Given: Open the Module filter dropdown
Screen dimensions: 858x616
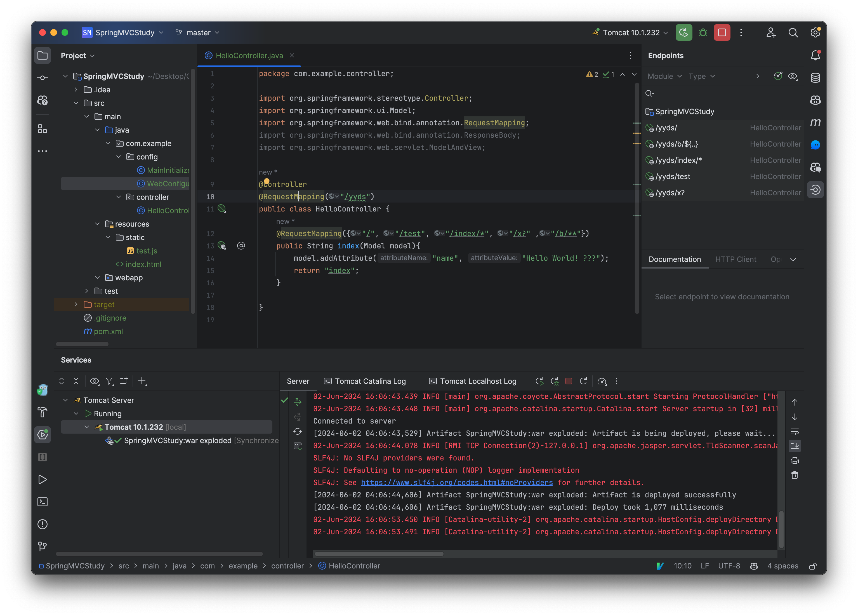Looking at the screenshot, I should [x=664, y=76].
